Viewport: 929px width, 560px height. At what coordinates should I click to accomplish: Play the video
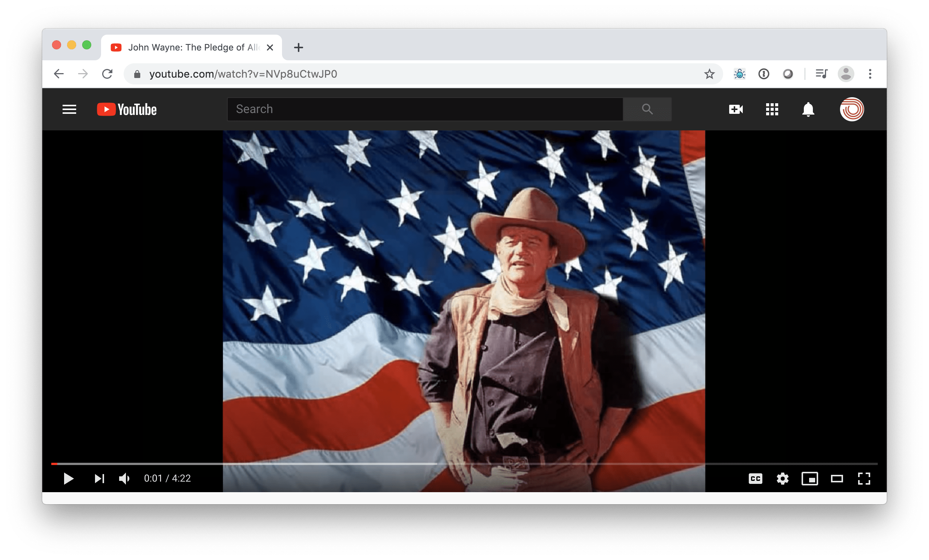pyautogui.click(x=69, y=478)
